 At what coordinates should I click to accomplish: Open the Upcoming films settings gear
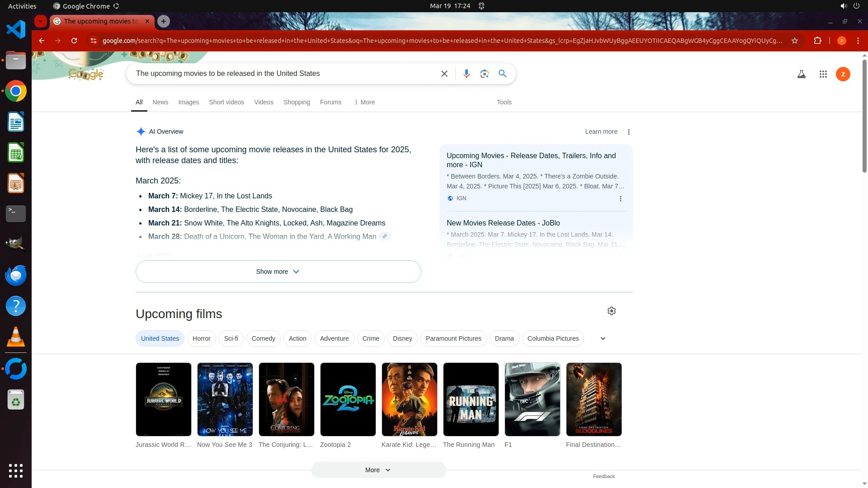pos(611,311)
